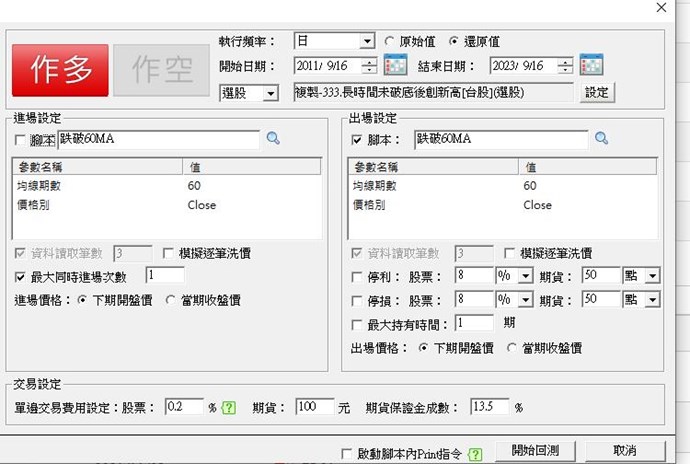Select the 還原值 radio button
The image size is (690, 464).
(453, 41)
